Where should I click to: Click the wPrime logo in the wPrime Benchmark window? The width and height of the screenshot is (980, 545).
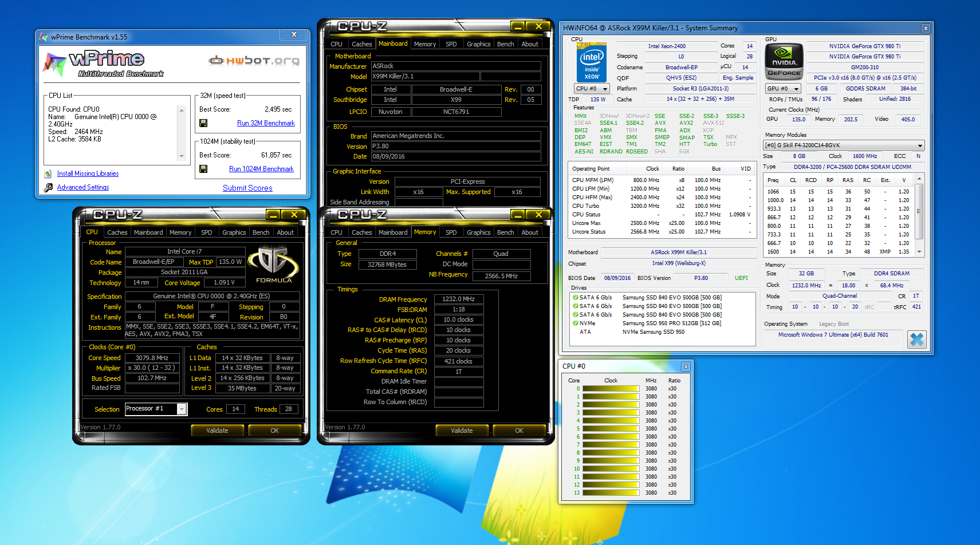tap(103, 64)
